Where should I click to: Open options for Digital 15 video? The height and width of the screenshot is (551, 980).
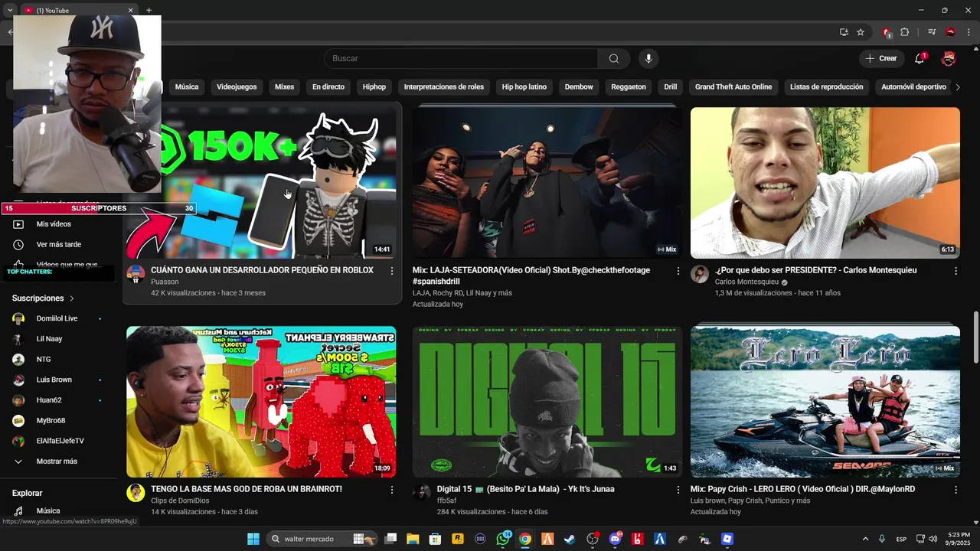[x=678, y=490]
